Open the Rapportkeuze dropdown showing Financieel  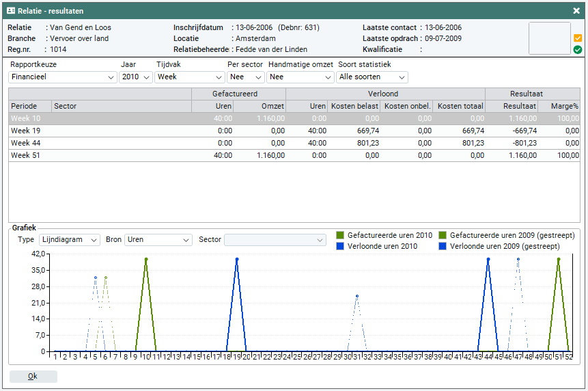(x=63, y=77)
